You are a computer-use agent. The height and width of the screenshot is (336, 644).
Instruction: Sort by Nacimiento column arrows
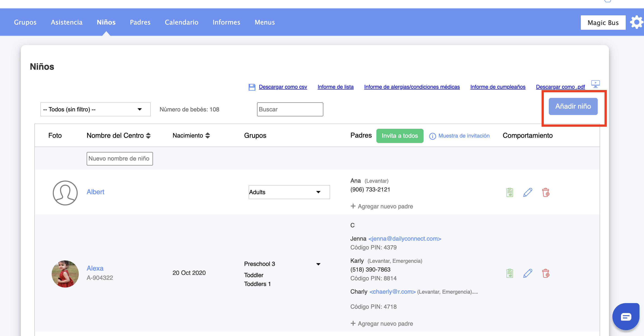208,136
